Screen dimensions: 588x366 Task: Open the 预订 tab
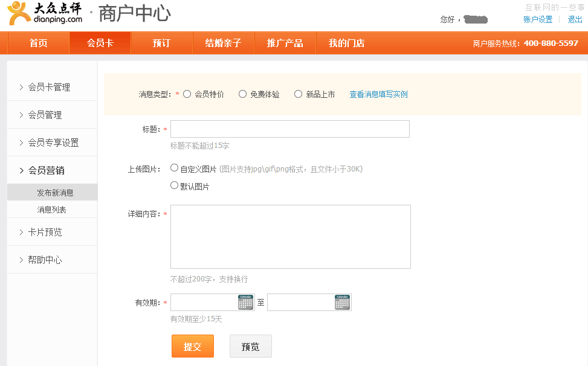click(x=161, y=42)
